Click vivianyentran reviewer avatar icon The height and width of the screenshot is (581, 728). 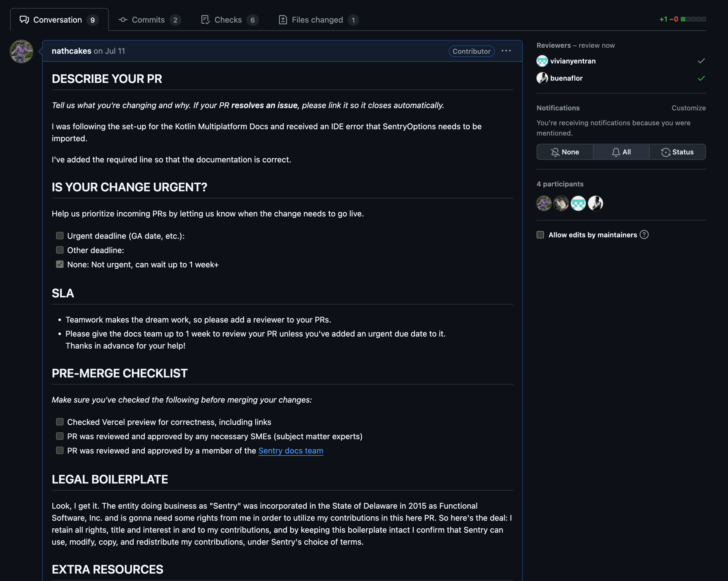click(542, 61)
